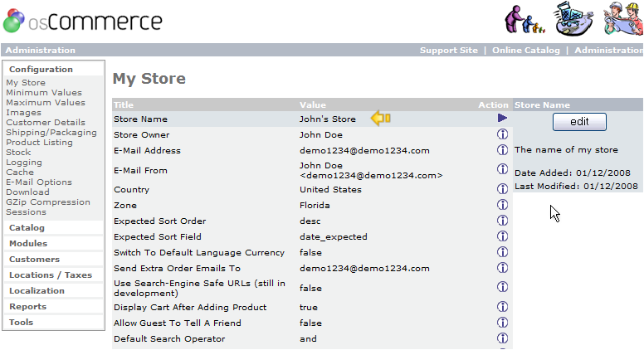
Task: Select the GZip Compression menu item
Action: point(48,202)
